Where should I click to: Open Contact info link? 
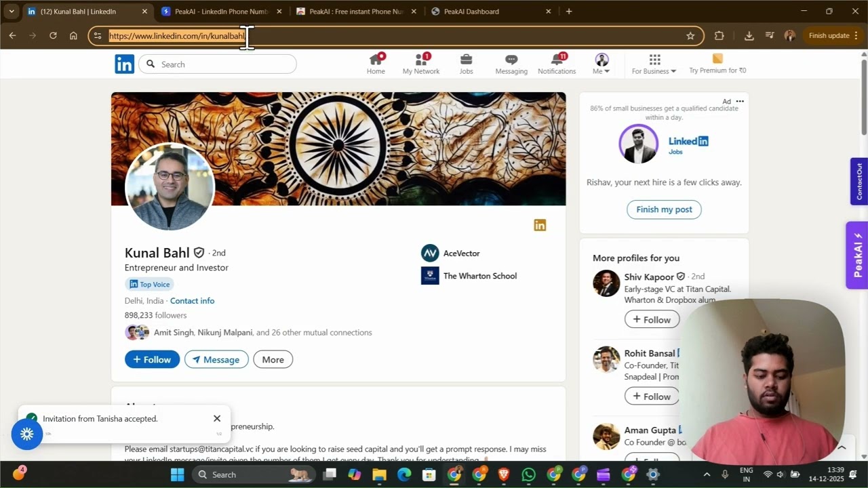192,301
